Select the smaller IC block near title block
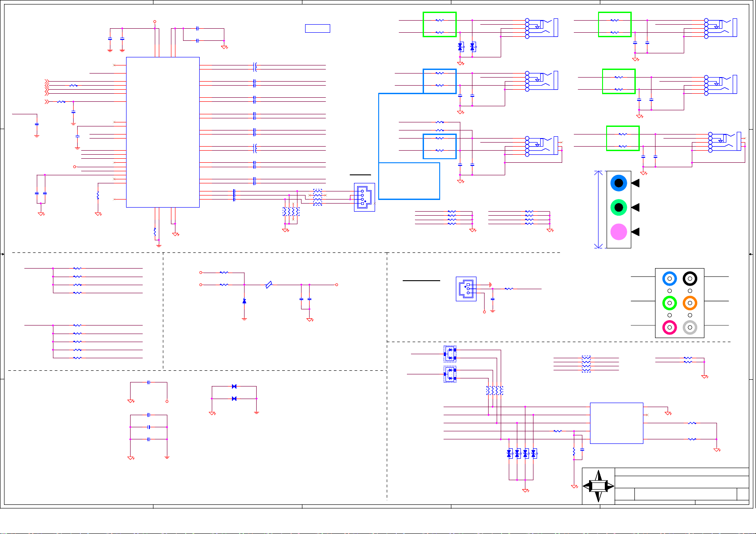This screenshot has height=534, width=756. point(616,423)
